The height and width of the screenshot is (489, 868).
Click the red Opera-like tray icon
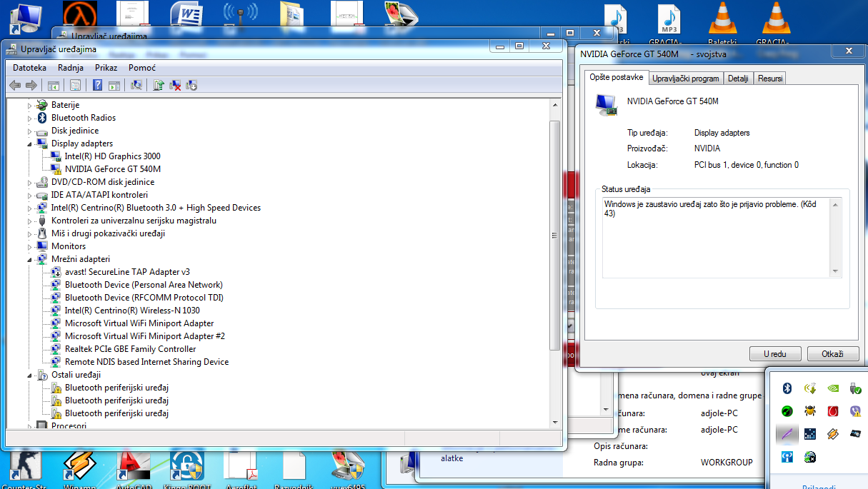pyautogui.click(x=833, y=411)
